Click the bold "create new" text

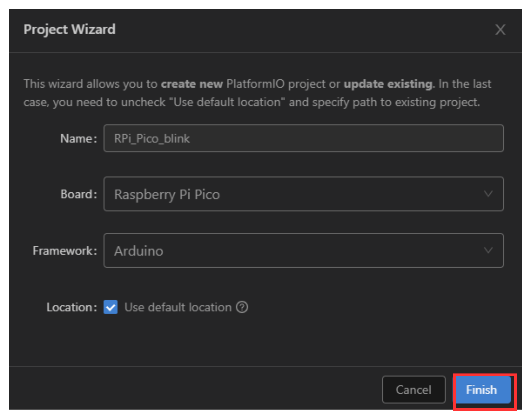[192, 84]
